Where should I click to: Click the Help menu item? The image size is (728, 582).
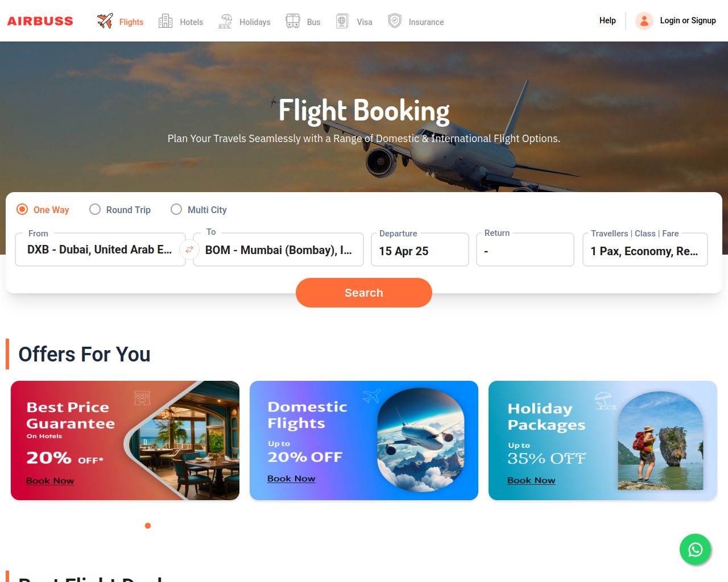click(x=607, y=20)
